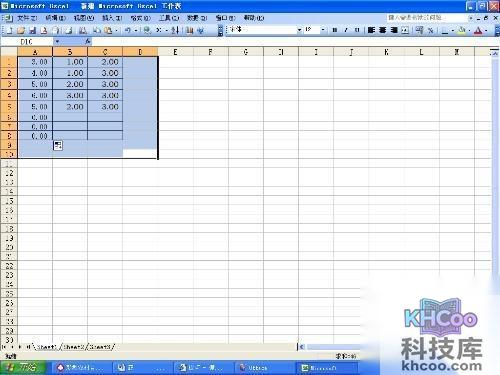Open the 视图 (View) menu

pyautogui.click(x=84, y=18)
